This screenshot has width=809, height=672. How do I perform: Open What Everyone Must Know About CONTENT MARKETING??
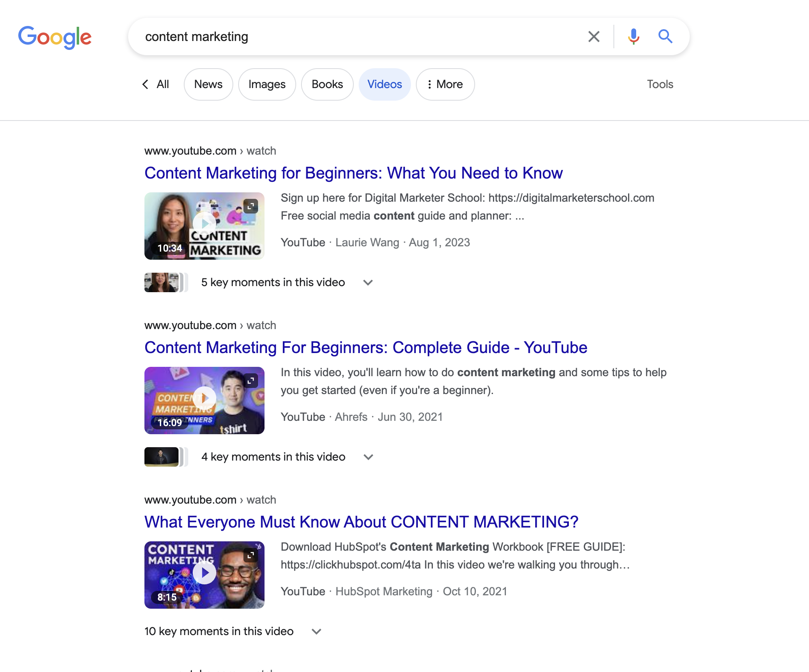[361, 522]
